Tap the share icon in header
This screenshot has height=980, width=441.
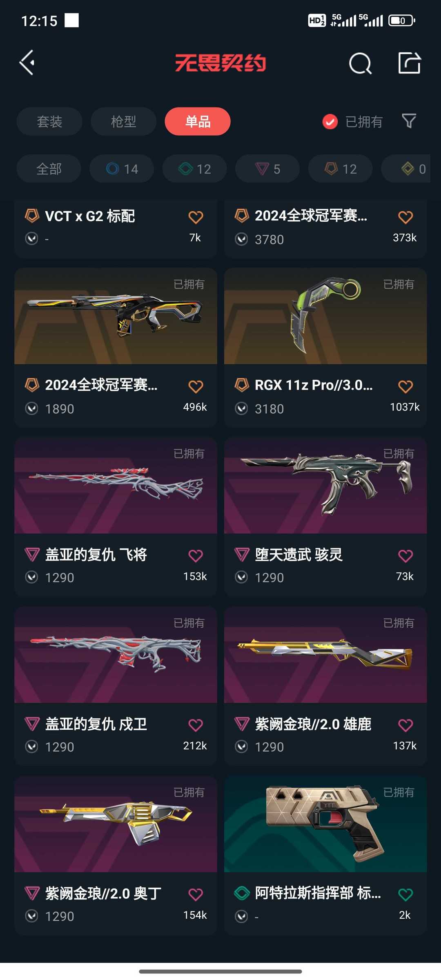[410, 63]
